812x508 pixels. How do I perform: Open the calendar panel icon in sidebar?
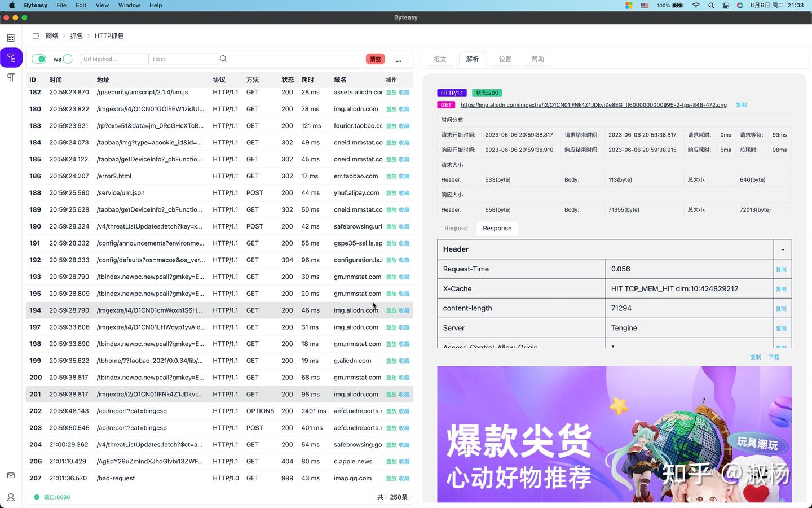pos(11,36)
